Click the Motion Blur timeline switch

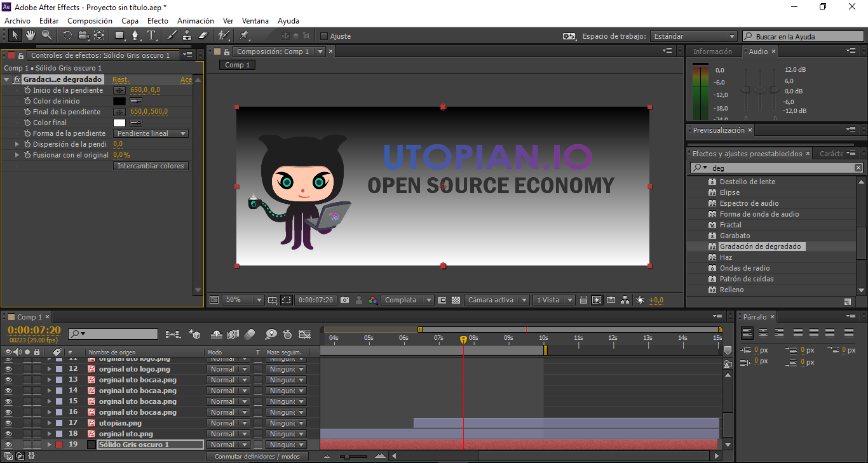tap(249, 334)
